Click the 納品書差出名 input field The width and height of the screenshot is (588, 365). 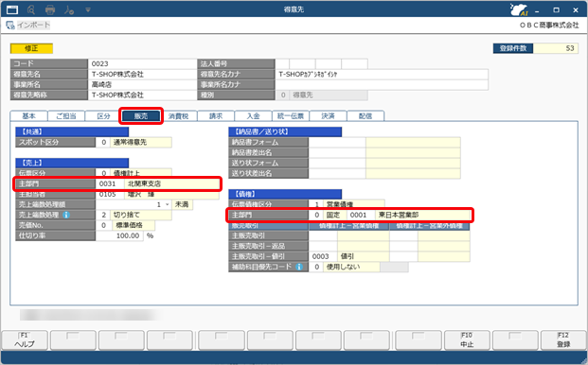click(337, 153)
